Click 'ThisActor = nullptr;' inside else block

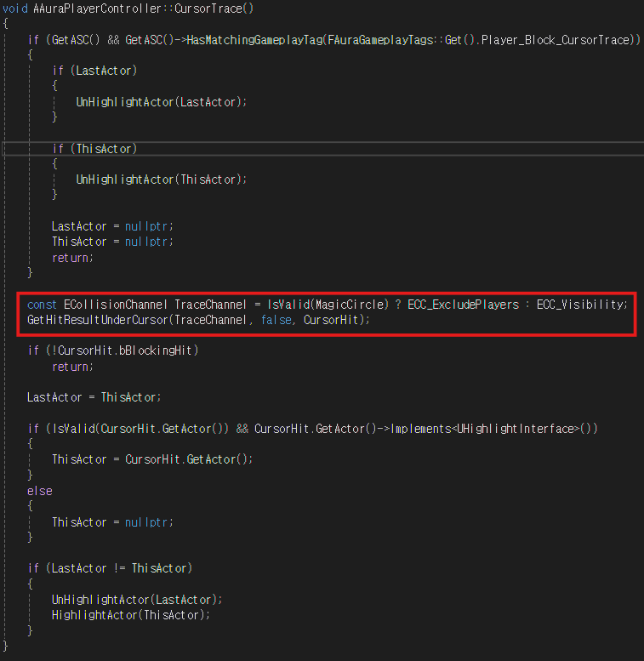pos(112,522)
